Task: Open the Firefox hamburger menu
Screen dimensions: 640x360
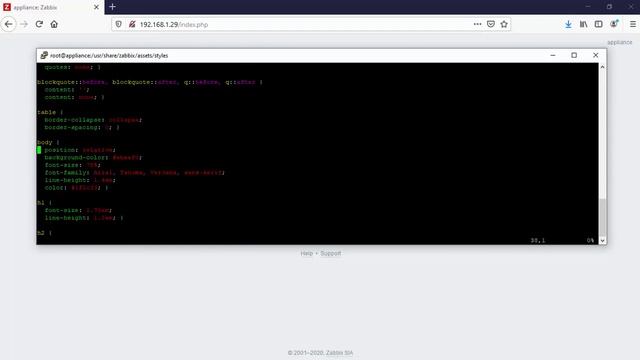Action: coord(633,24)
